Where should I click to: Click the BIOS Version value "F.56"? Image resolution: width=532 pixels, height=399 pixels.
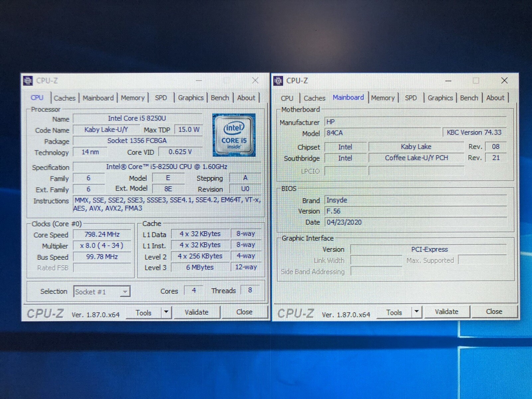coord(416,211)
